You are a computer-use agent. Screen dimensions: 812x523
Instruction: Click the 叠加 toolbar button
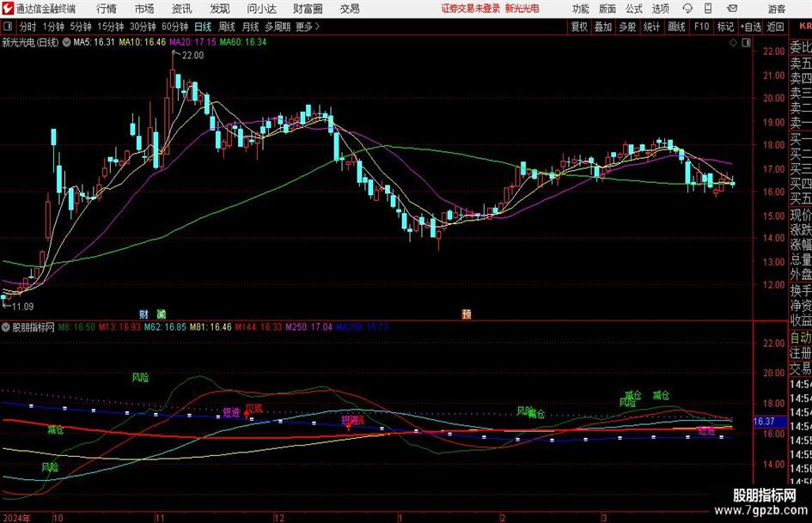pyautogui.click(x=603, y=27)
